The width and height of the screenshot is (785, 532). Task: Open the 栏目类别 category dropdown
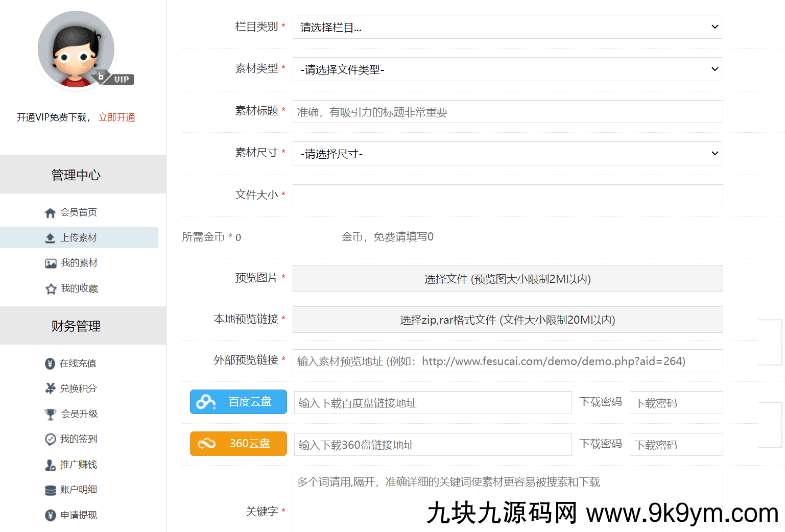coord(507,27)
